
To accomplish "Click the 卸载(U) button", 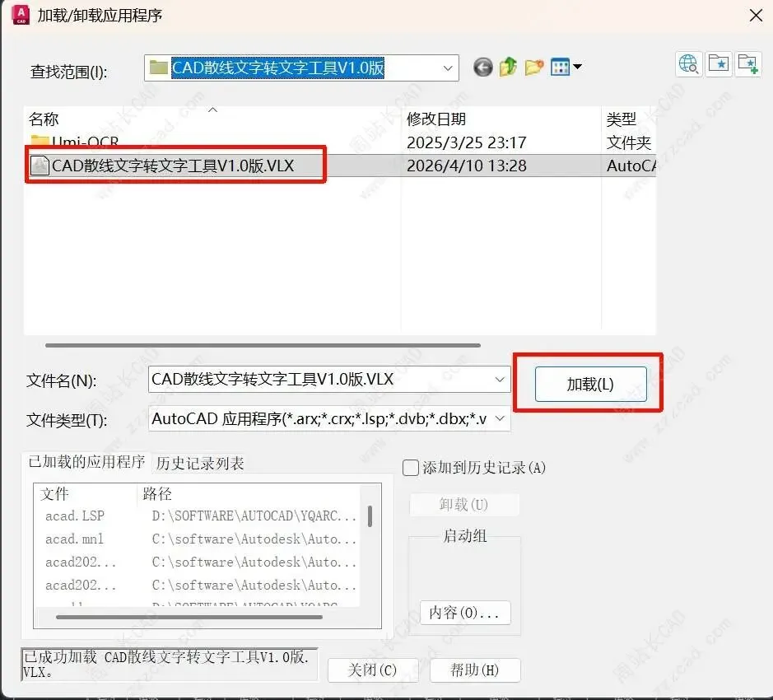I will 464,505.
